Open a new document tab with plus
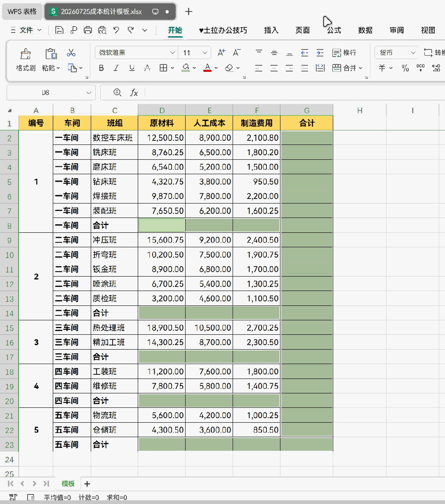This screenshot has height=504, width=445. pyautogui.click(x=188, y=12)
